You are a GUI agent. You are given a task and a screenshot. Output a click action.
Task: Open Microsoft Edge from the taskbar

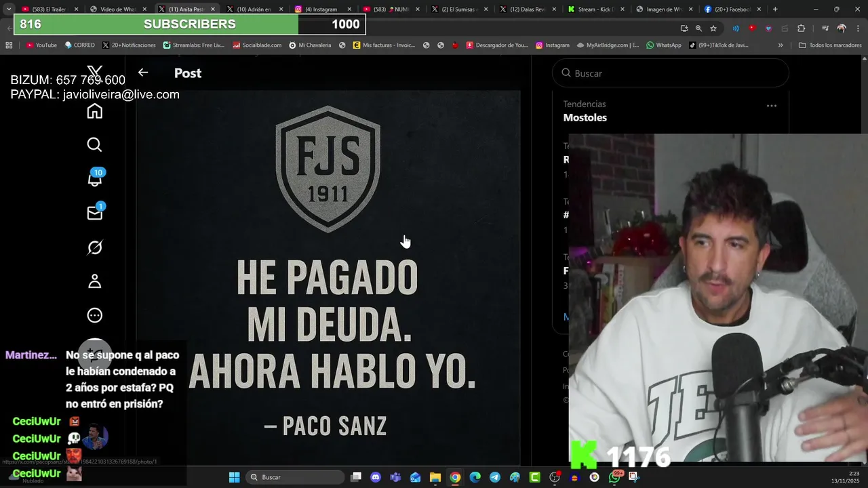(x=475, y=477)
